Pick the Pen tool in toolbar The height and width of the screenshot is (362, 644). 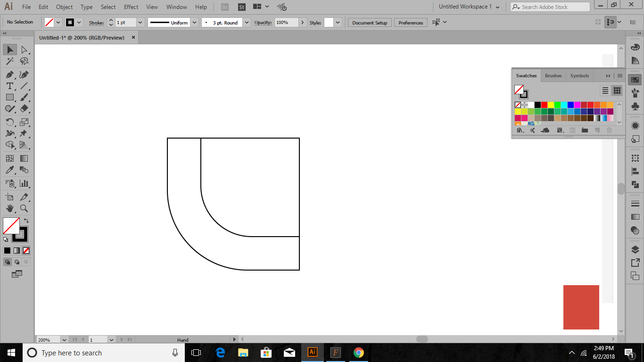[x=9, y=75]
